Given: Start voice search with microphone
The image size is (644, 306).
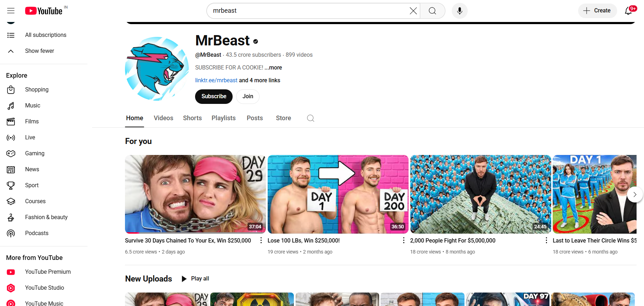Looking at the screenshot, I should (460, 11).
